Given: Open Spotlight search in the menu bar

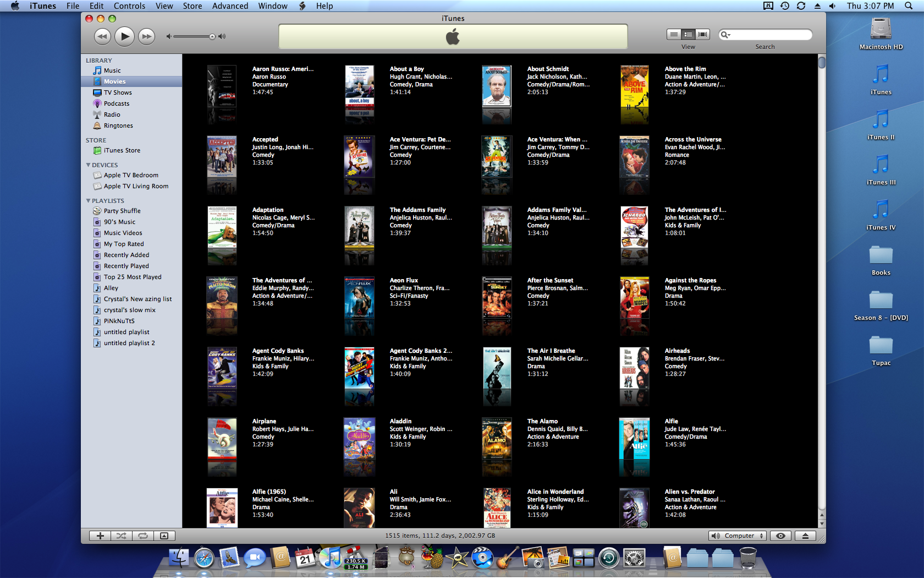Looking at the screenshot, I should click(909, 6).
